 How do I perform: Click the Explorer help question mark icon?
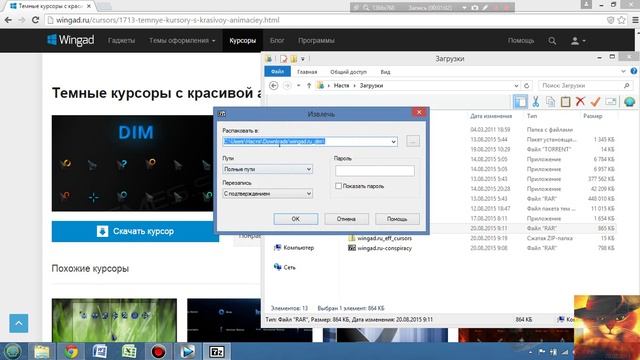point(634,71)
